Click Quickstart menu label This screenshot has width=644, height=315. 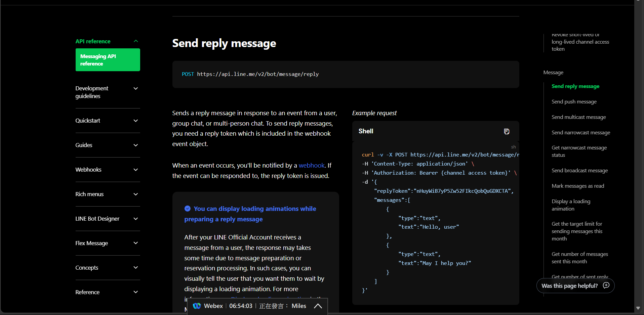point(88,121)
